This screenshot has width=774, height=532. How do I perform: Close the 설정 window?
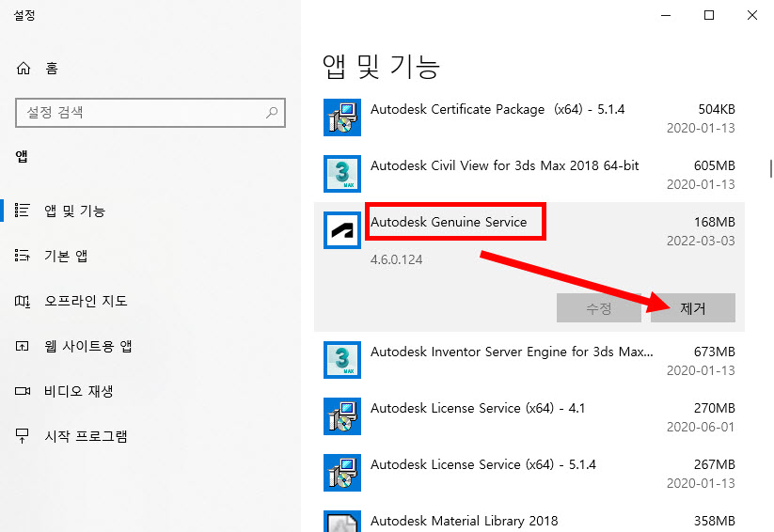click(751, 15)
